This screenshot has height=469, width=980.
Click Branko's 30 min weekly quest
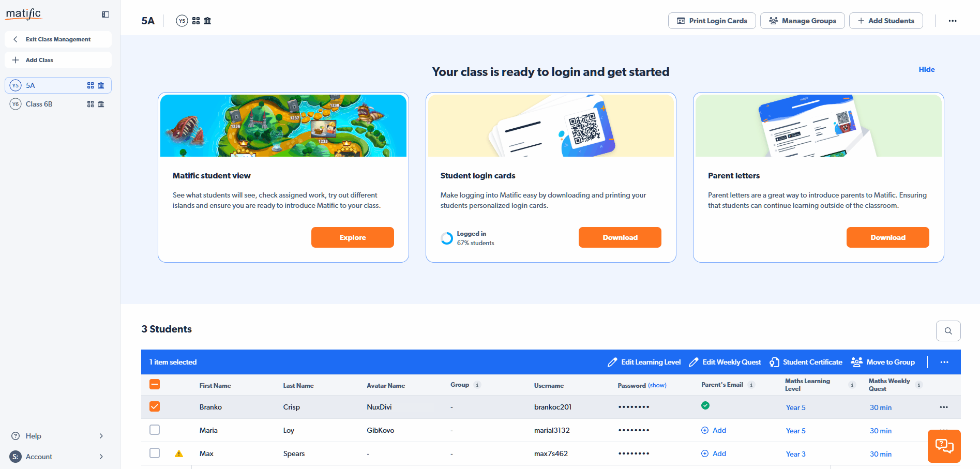pos(881,407)
